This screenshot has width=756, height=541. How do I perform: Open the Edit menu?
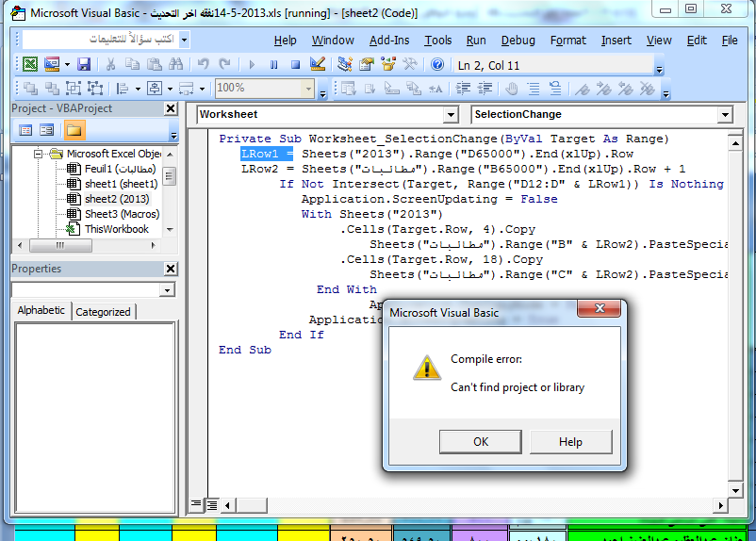coord(697,41)
